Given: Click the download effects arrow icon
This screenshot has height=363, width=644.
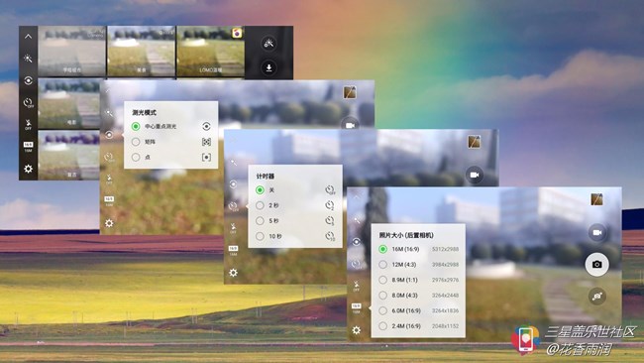Looking at the screenshot, I should pyautogui.click(x=268, y=67).
